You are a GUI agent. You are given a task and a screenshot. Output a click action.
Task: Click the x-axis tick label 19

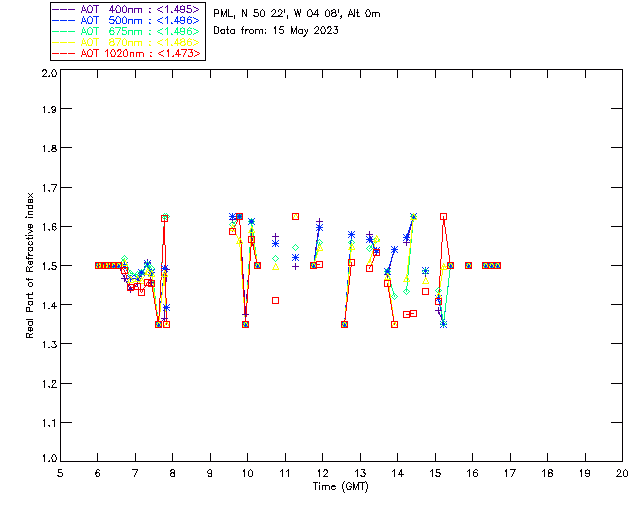click(x=585, y=473)
